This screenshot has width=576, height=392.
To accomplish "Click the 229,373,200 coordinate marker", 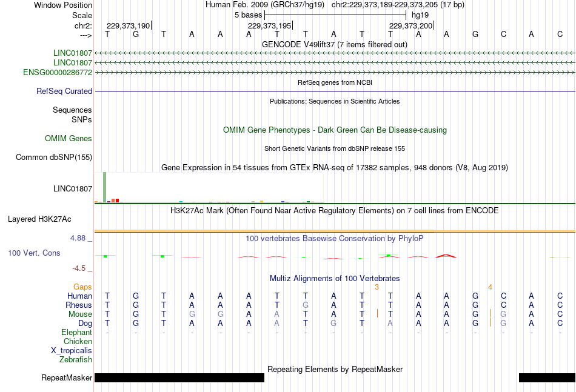I will point(410,25).
